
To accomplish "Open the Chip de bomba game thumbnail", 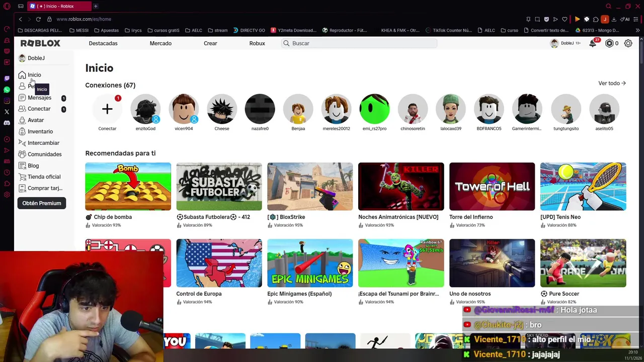I will point(128,187).
